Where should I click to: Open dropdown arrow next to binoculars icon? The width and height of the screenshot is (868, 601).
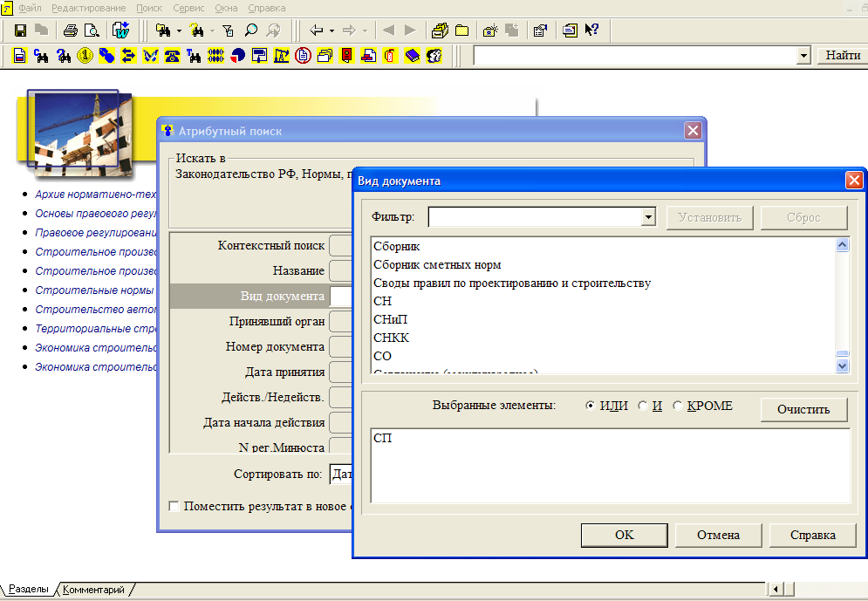(179, 31)
